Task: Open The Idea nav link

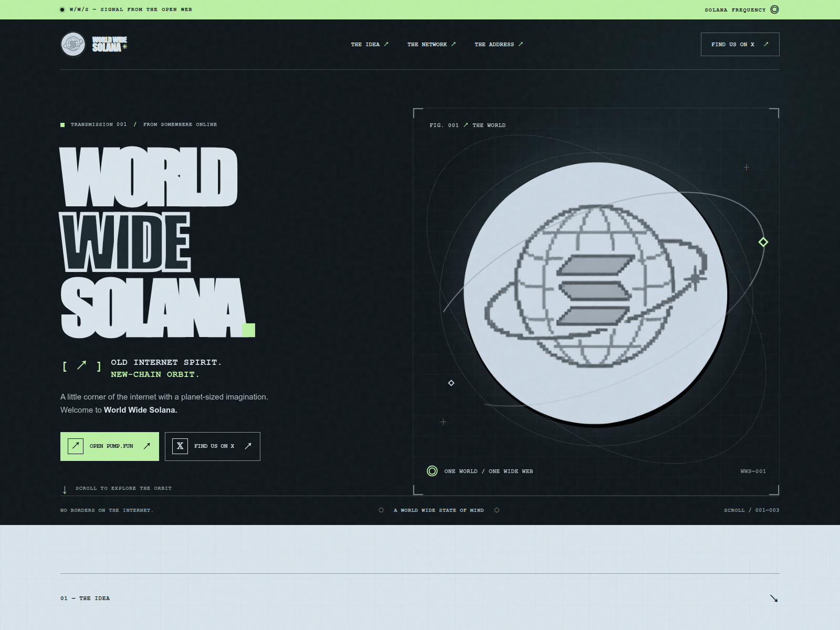Action: [370, 44]
